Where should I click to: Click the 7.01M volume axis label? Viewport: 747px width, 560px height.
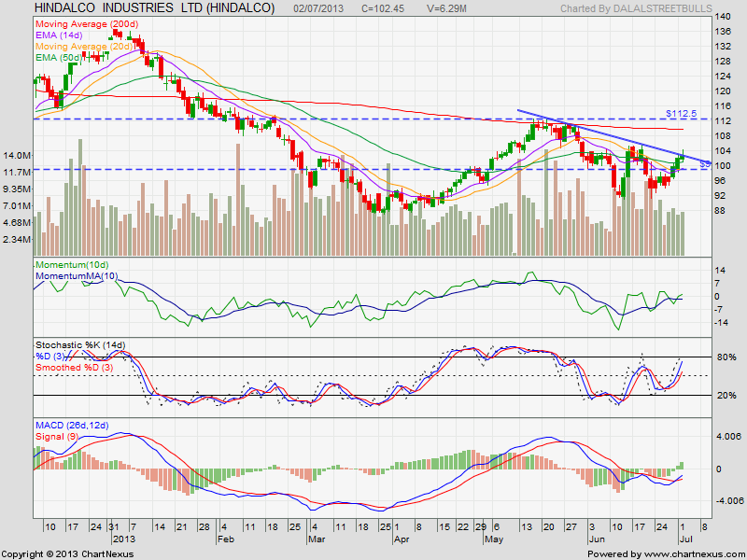pos(17,205)
